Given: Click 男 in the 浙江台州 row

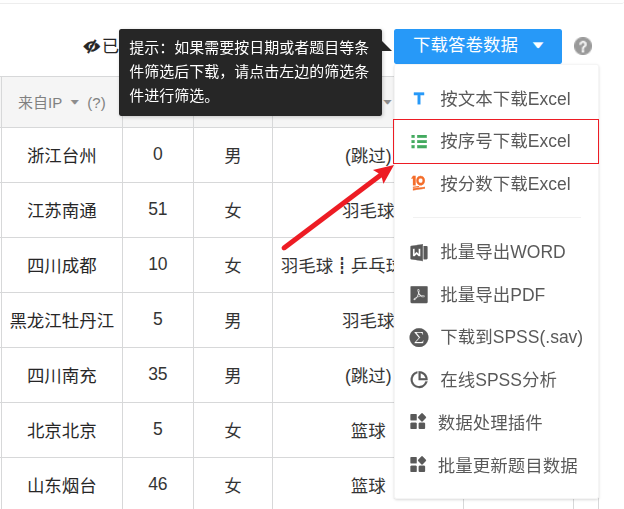Looking at the screenshot, I should click(232, 156).
